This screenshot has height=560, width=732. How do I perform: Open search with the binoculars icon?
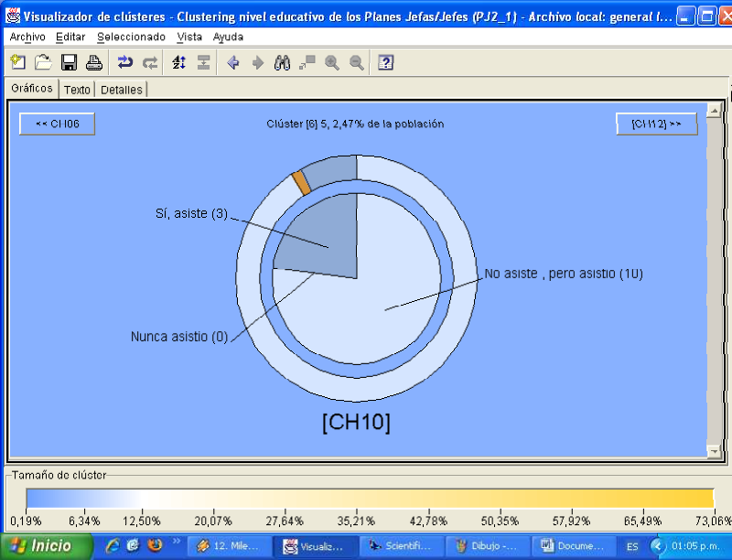pyautogui.click(x=283, y=62)
